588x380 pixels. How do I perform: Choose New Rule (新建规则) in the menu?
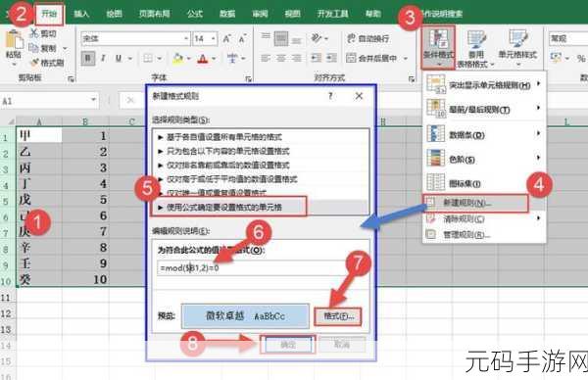pos(475,203)
